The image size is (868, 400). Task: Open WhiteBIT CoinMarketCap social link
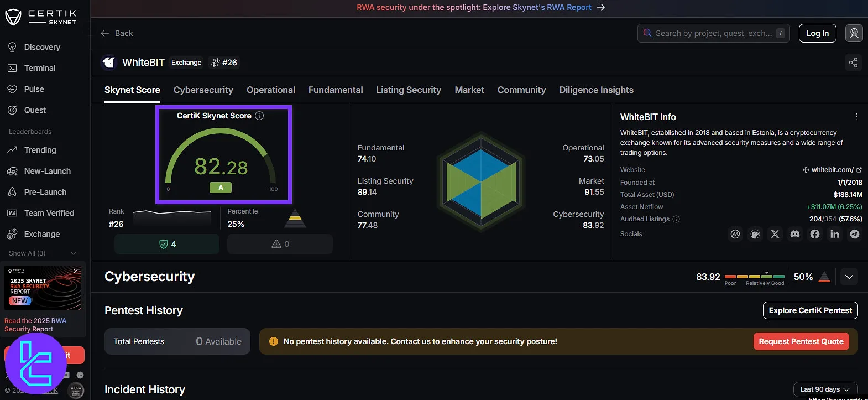735,234
